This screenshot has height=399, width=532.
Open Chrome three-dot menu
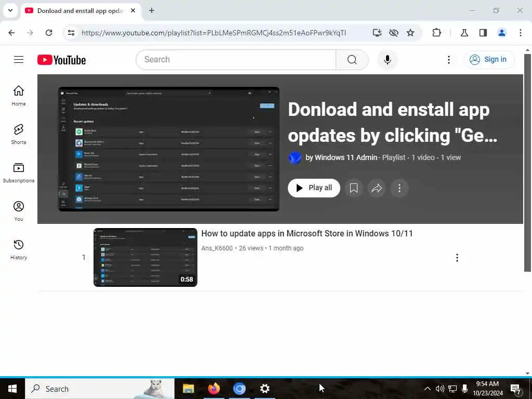(x=521, y=33)
